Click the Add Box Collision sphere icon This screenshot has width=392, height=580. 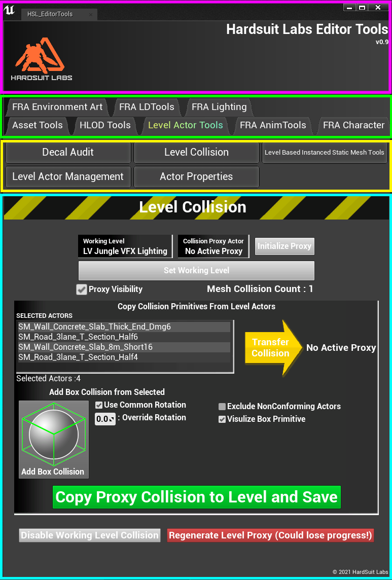click(x=54, y=440)
